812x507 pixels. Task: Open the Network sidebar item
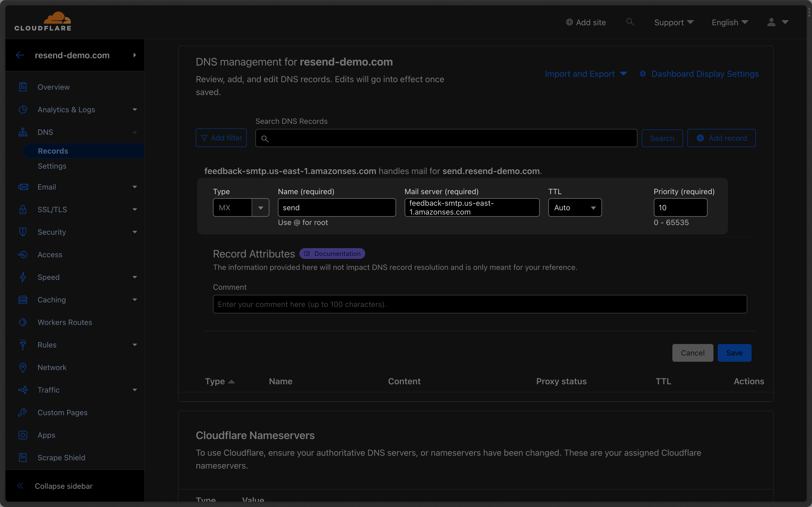pos(52,368)
